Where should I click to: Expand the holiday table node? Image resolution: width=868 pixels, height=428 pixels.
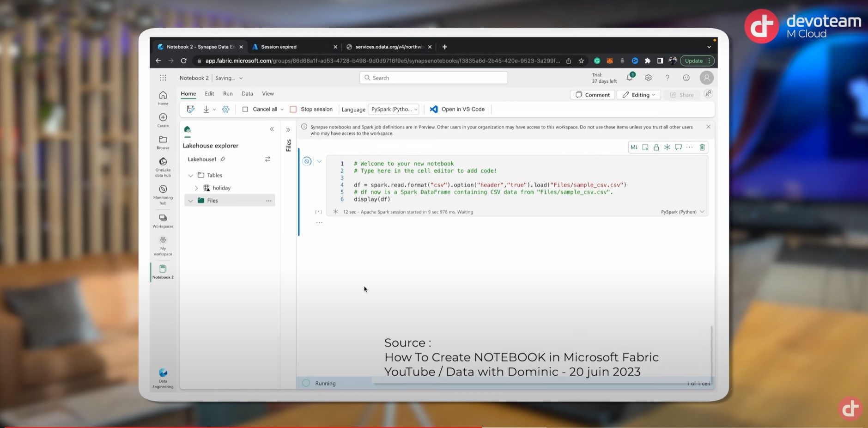pos(196,188)
